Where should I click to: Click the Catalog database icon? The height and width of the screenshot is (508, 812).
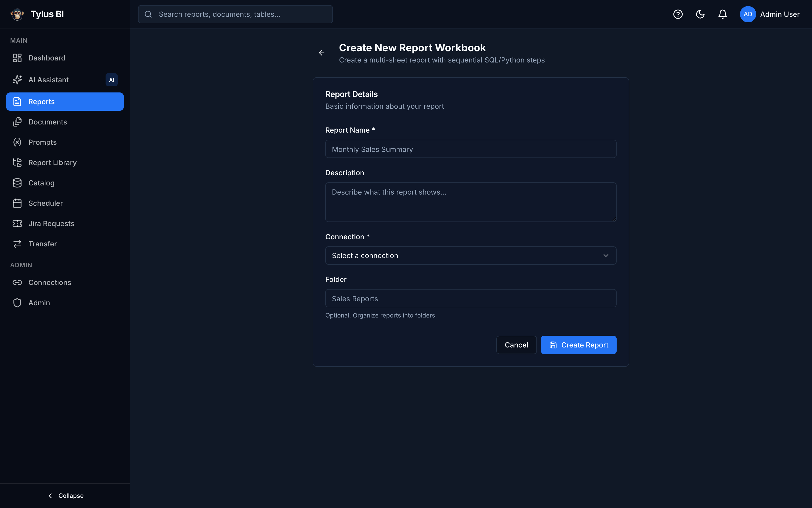point(17,183)
